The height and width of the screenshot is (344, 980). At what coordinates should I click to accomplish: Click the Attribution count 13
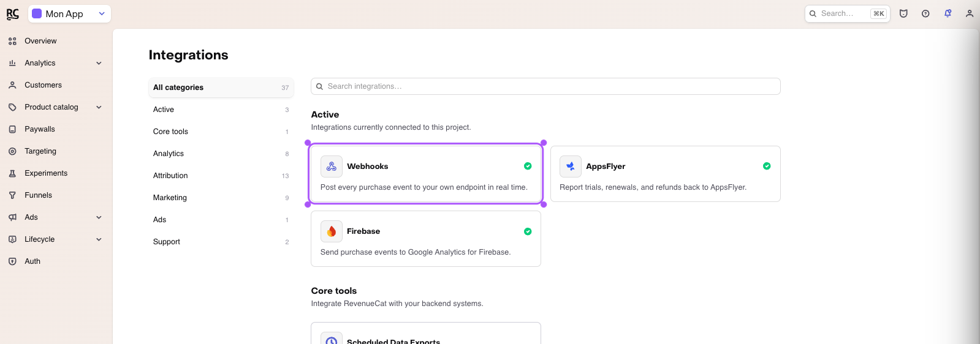coord(285,176)
